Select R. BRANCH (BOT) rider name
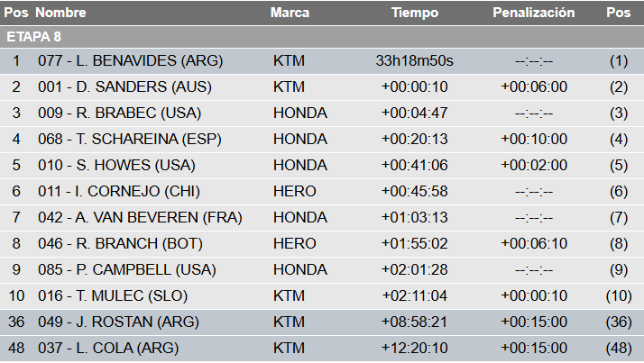 coord(119,244)
